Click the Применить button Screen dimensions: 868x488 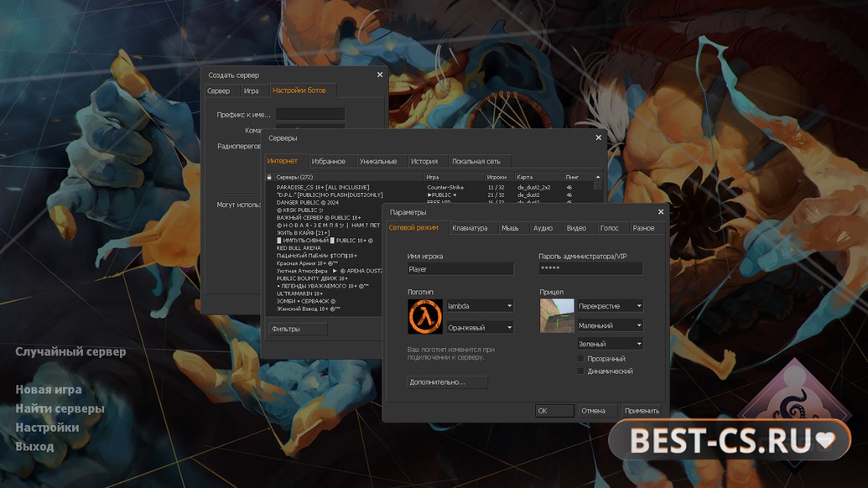(642, 411)
